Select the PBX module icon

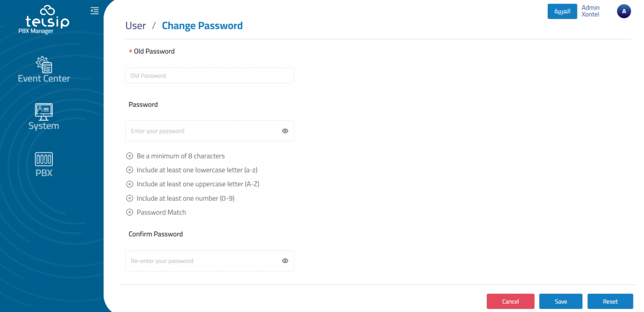43,159
